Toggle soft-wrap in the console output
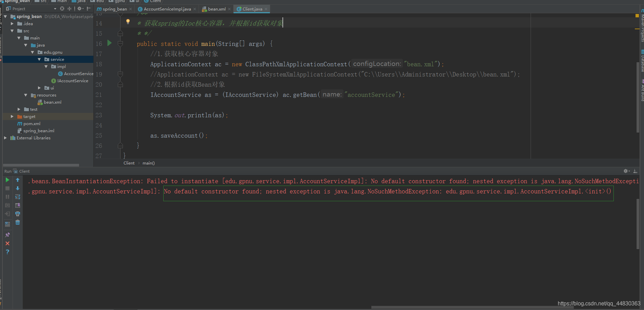The image size is (644, 310). click(x=18, y=197)
